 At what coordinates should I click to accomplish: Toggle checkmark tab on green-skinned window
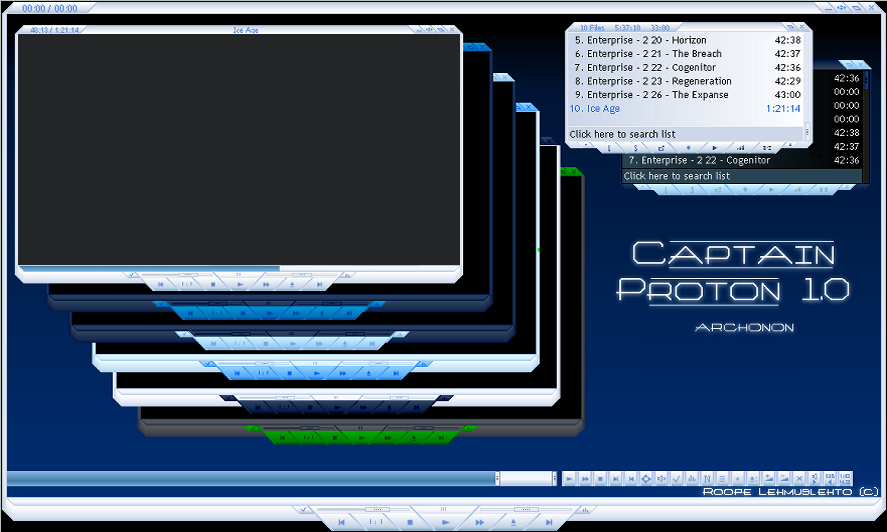253,428
